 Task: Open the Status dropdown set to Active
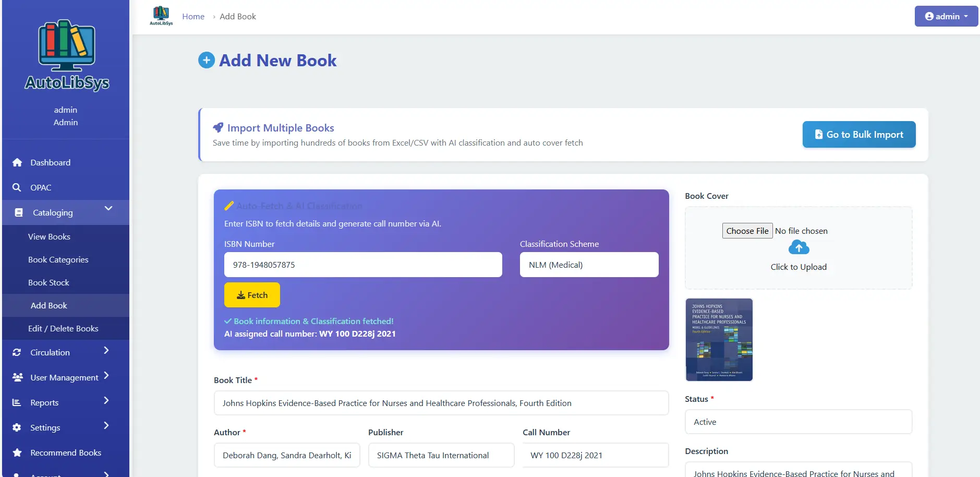(x=798, y=422)
